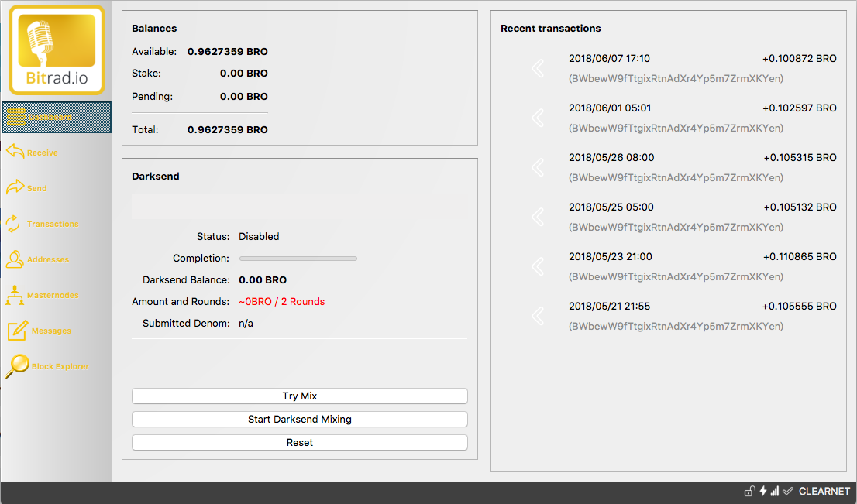
Task: Open the Addresses book
Action: [47, 259]
